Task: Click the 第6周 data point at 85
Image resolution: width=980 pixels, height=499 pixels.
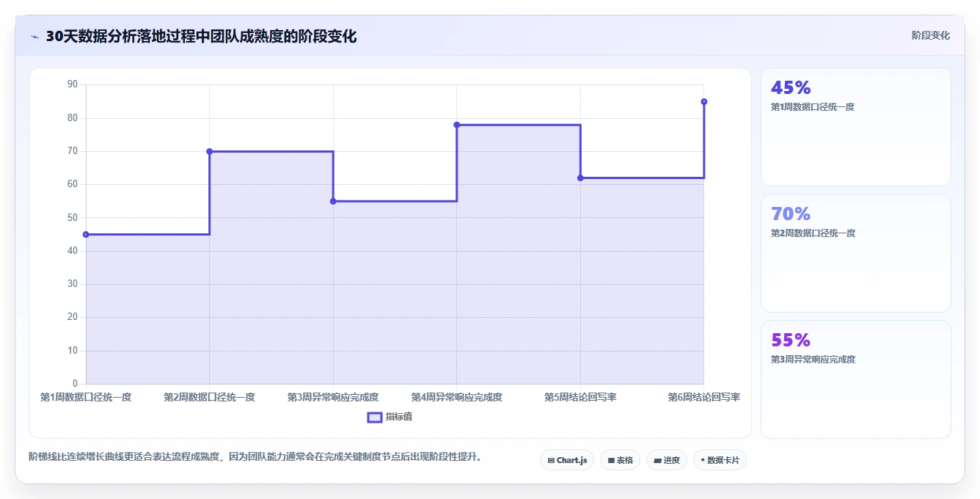Action: (x=703, y=101)
